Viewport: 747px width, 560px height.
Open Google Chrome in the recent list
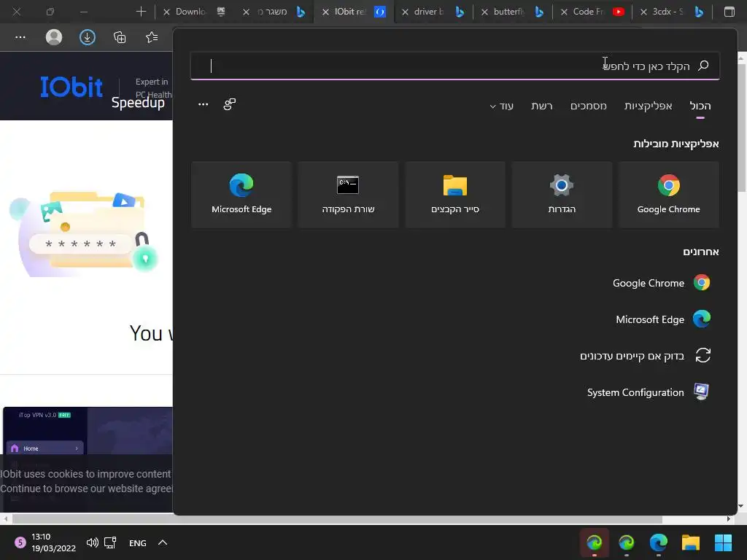pyautogui.click(x=661, y=283)
